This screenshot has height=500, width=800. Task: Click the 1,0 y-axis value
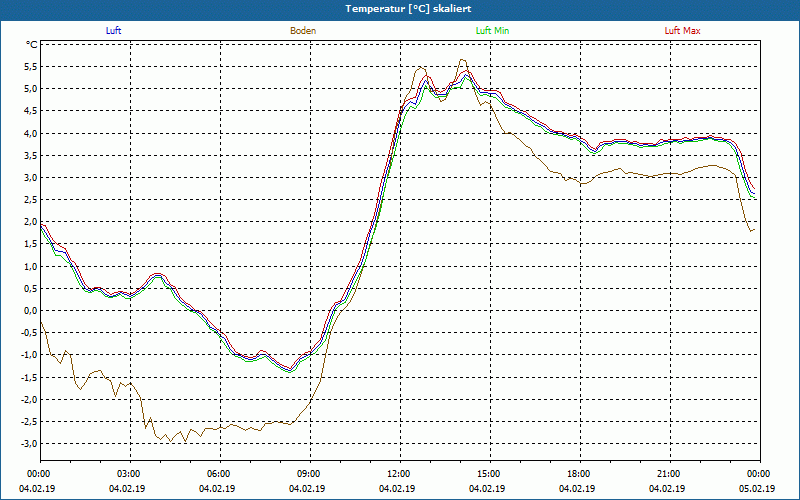coord(30,266)
